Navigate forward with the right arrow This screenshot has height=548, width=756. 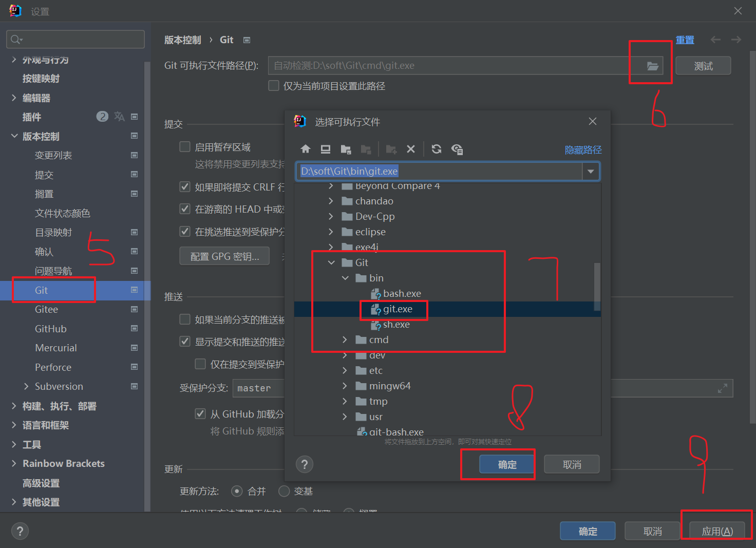click(x=736, y=40)
